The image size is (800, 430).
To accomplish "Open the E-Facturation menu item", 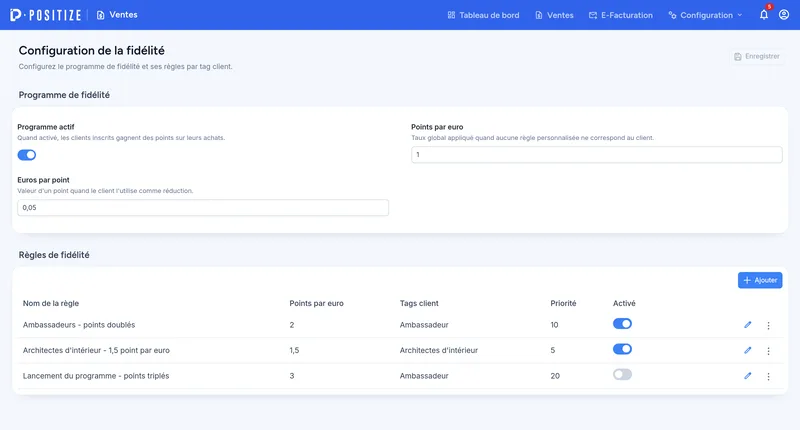I will (620, 15).
